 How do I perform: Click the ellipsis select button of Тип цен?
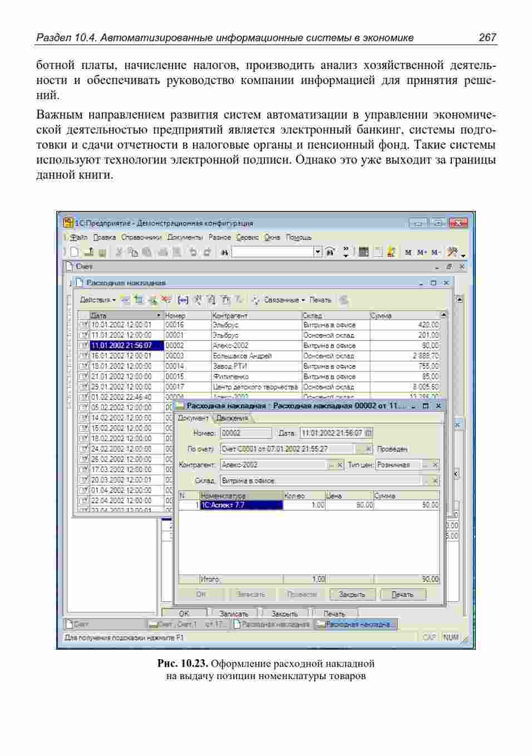426,465
